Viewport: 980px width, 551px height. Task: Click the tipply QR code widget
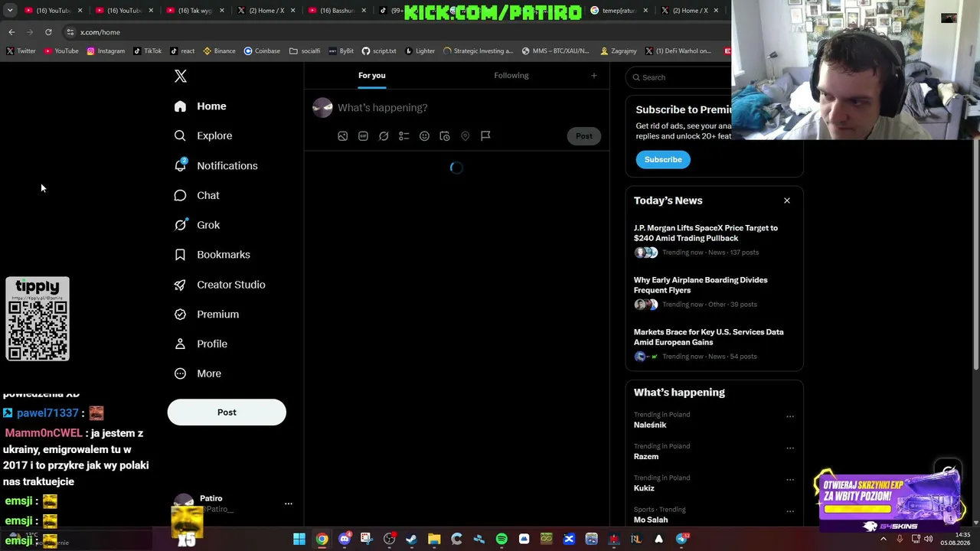pos(38,319)
